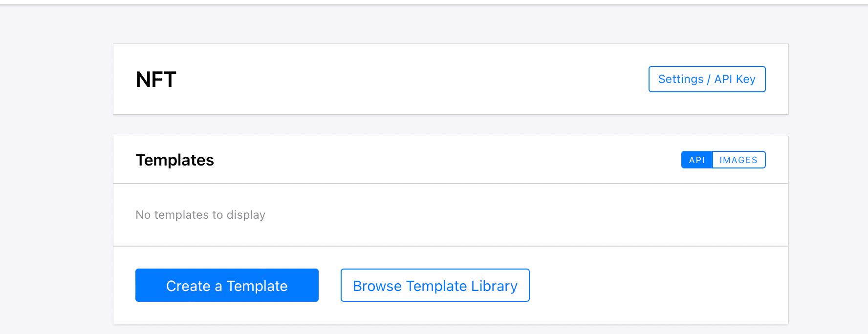View the project's API key settings
Viewport: 868px width, 334px height.
pos(707,79)
